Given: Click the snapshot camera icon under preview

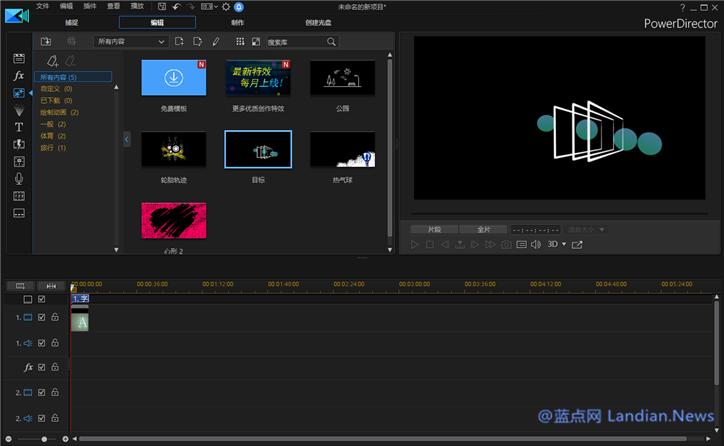Looking at the screenshot, I should click(506, 244).
